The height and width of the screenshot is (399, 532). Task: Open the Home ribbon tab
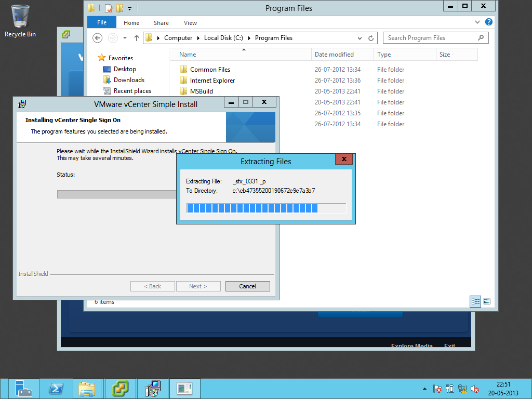tap(131, 23)
